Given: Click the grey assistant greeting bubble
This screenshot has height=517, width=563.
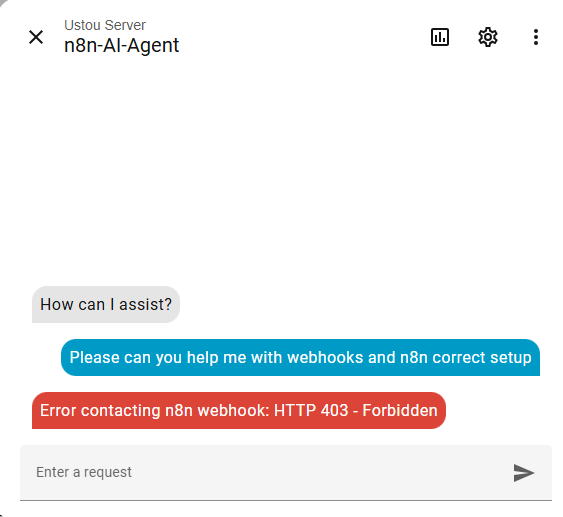Looking at the screenshot, I should tap(106, 304).
